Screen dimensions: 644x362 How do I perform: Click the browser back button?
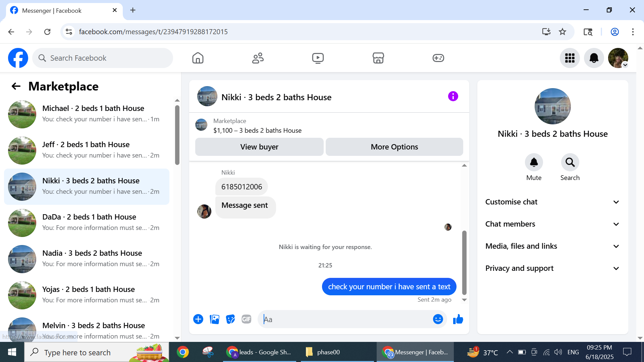pyautogui.click(x=11, y=32)
